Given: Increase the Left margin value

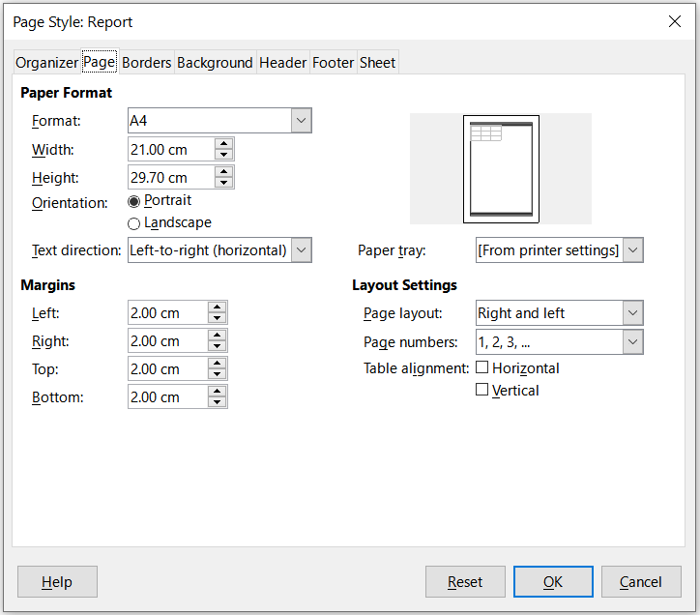Looking at the screenshot, I should (x=217, y=307).
